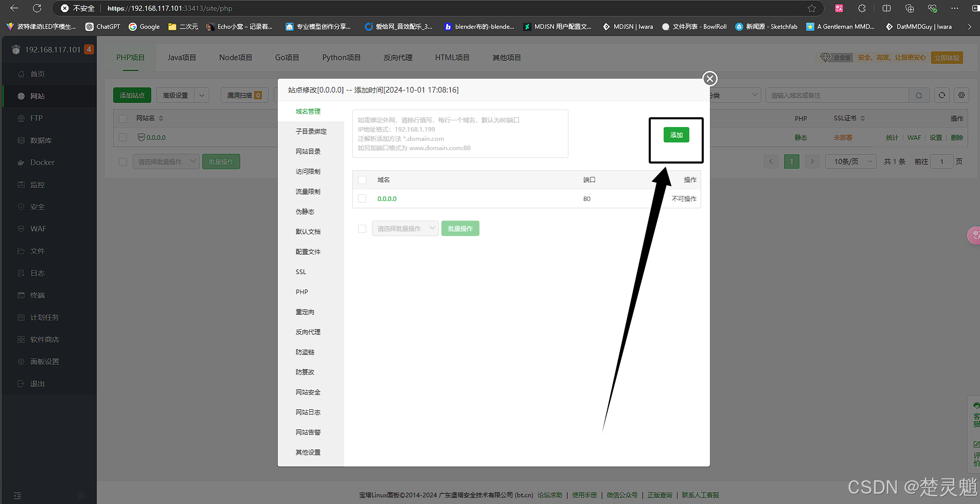Collapse the sidebar with bottom menu icon
The image size is (980, 504).
[17, 496]
